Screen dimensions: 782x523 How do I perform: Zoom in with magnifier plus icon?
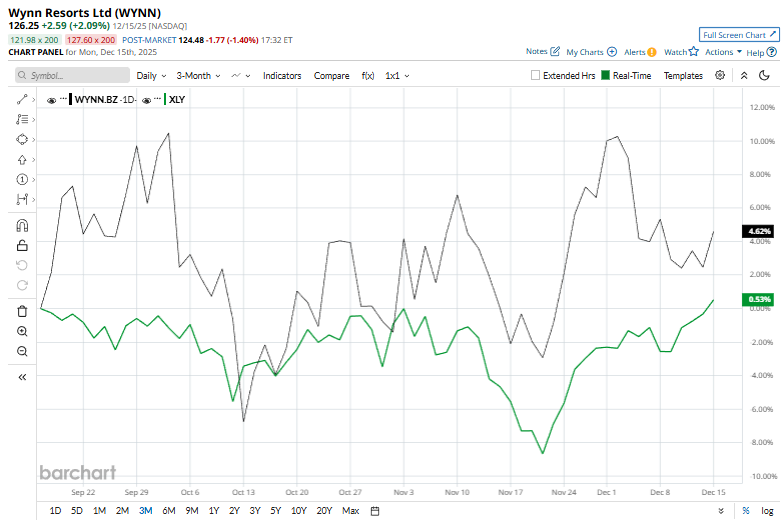pyautogui.click(x=22, y=331)
